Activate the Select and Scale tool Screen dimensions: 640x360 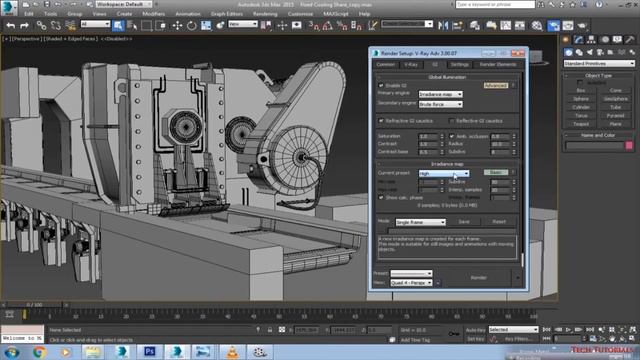click(206, 25)
